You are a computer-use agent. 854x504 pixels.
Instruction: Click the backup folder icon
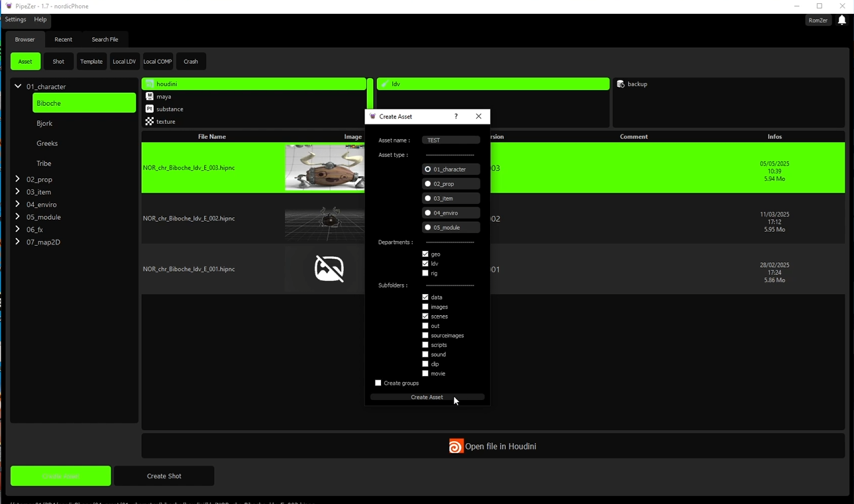[621, 84]
